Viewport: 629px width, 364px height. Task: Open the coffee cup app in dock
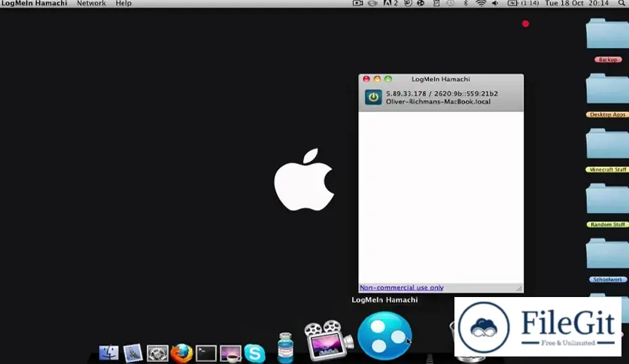[231, 353]
